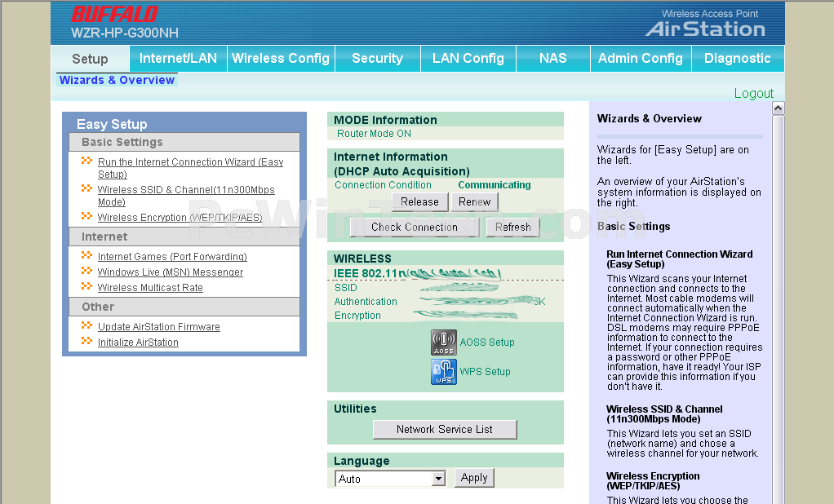Switch to the Wireless Config tab
834x504 pixels.
click(280, 59)
